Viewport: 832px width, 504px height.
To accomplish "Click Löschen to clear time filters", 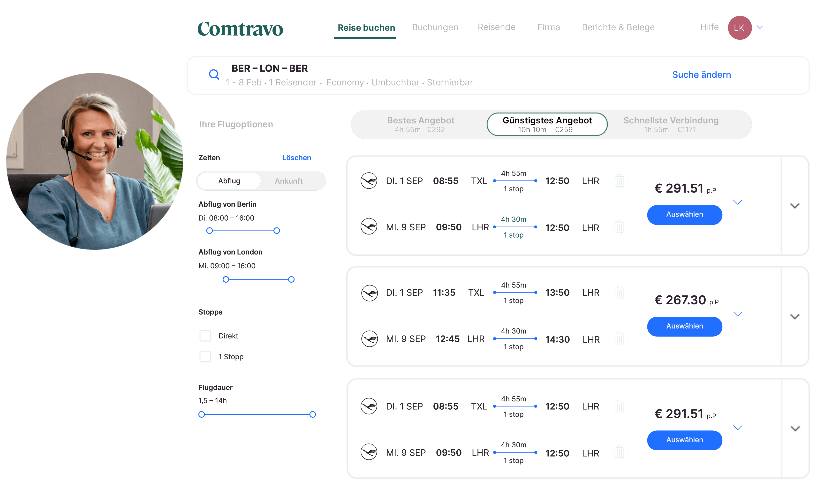I will tap(296, 158).
